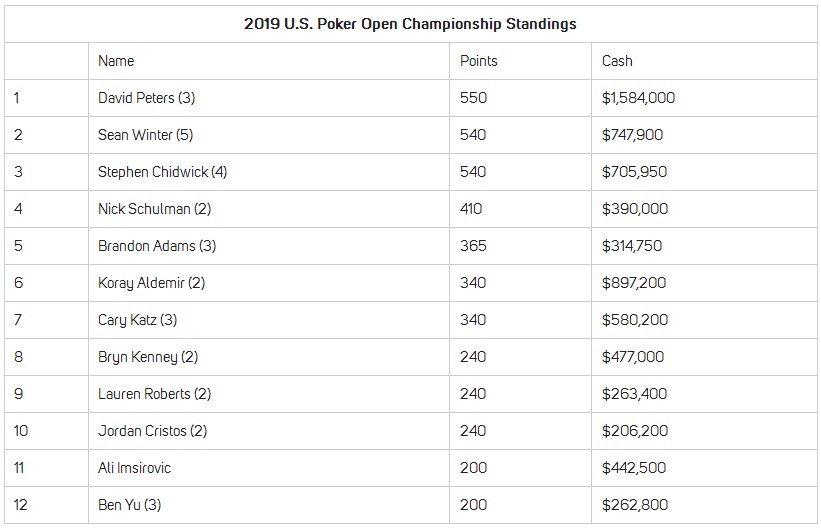Select Brandon Adams (3) row name
Viewport: 821px width, 529px height.
[157, 246]
